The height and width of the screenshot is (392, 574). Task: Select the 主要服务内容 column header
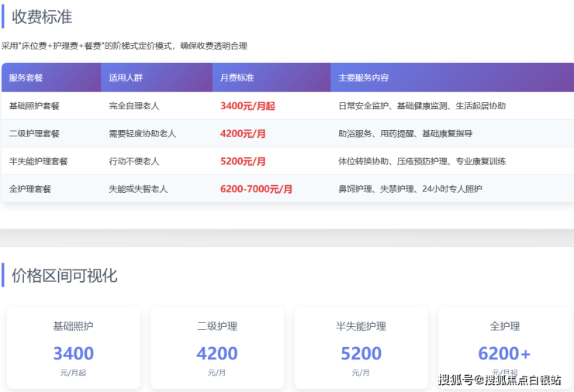[x=364, y=78]
